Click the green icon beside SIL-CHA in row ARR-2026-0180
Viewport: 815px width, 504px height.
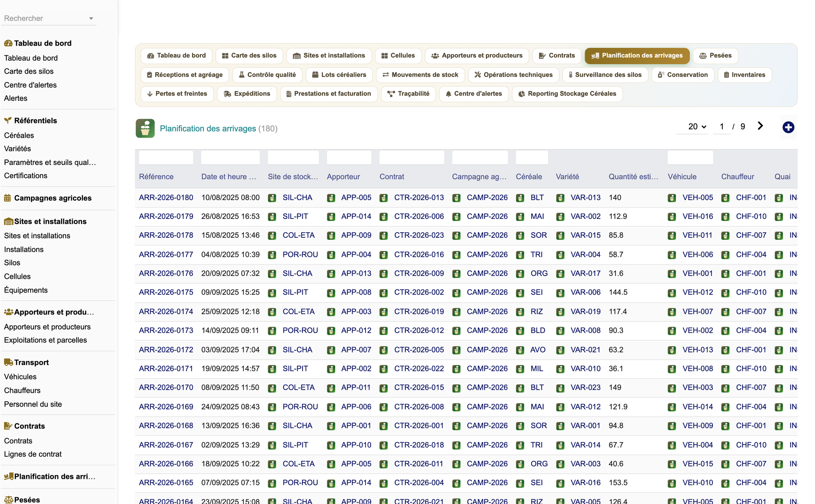click(272, 198)
